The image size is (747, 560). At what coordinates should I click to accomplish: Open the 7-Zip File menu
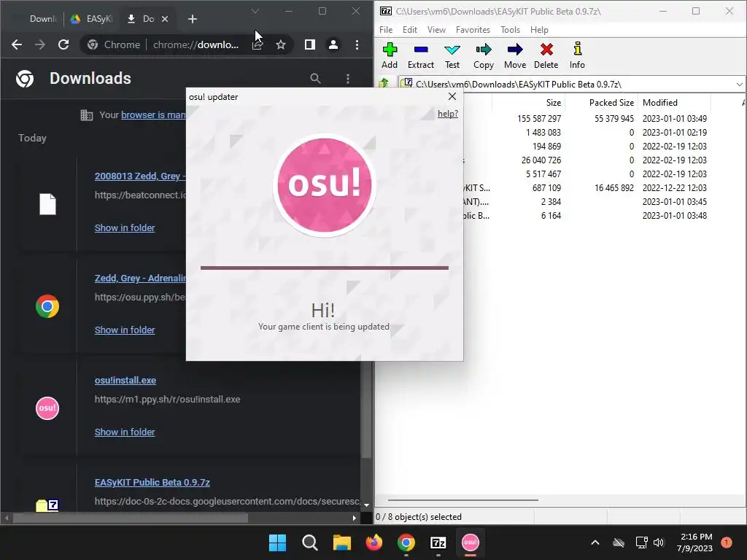(386, 29)
